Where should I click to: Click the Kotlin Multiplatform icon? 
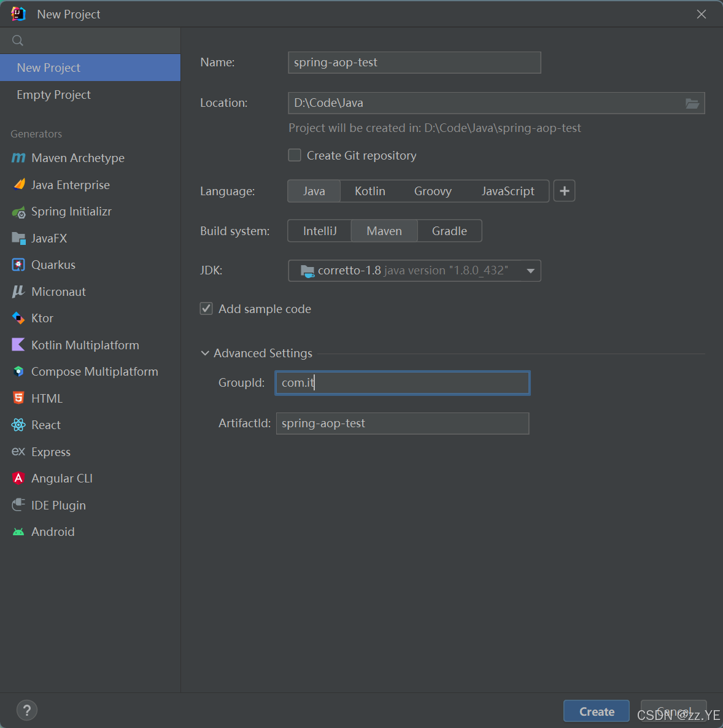[x=18, y=344]
